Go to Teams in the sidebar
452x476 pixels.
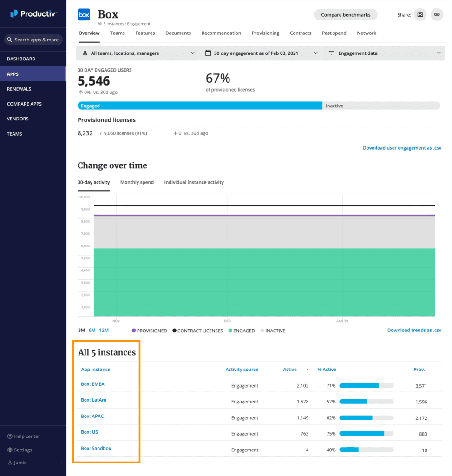pyautogui.click(x=33, y=134)
